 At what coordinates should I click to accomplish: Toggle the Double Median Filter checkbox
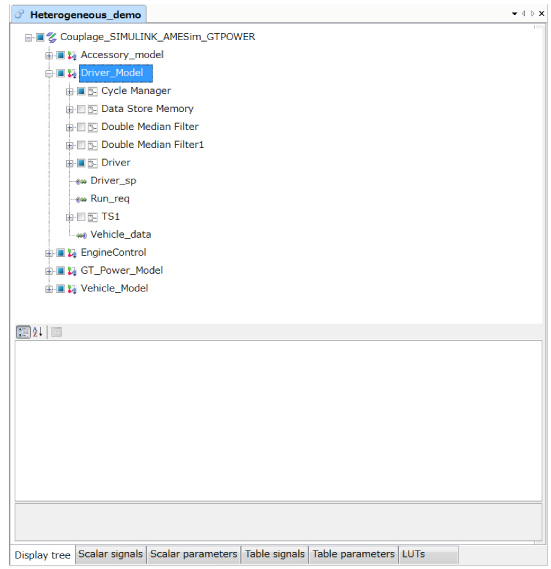[x=81, y=127]
